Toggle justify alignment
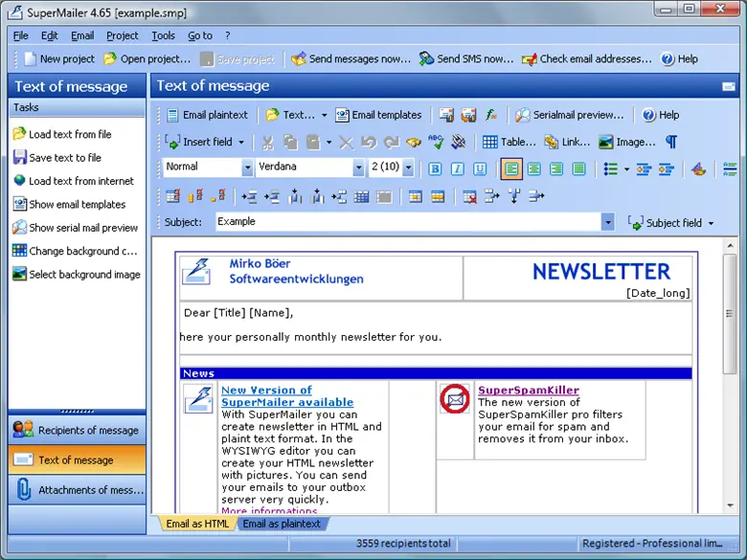Viewport: 747px width, 560px height. tap(578, 169)
